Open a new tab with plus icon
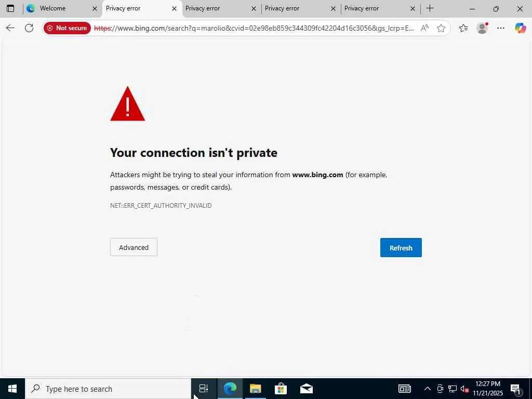The image size is (532, 399). 430,8
